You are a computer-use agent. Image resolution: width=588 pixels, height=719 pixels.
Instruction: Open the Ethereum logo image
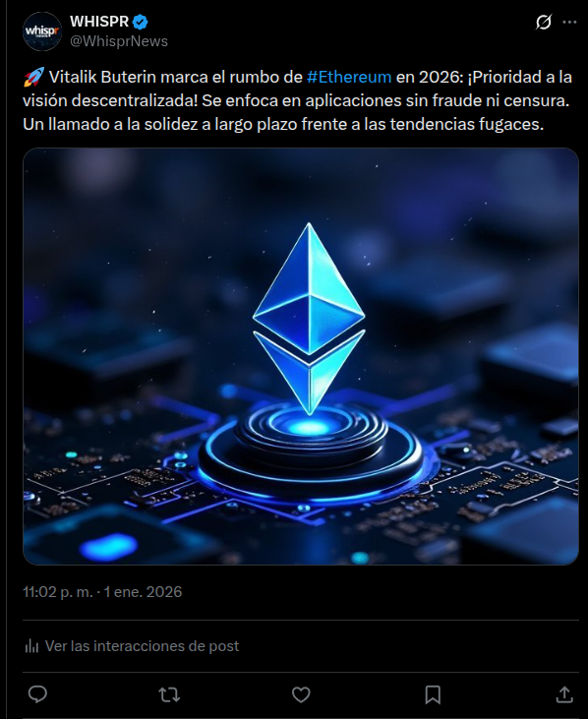click(301, 356)
